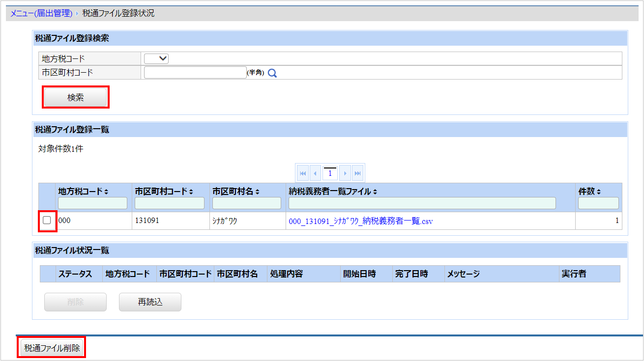
Task: Focus the 納税義務者一覧ファイル column filter box
Action: (x=422, y=203)
